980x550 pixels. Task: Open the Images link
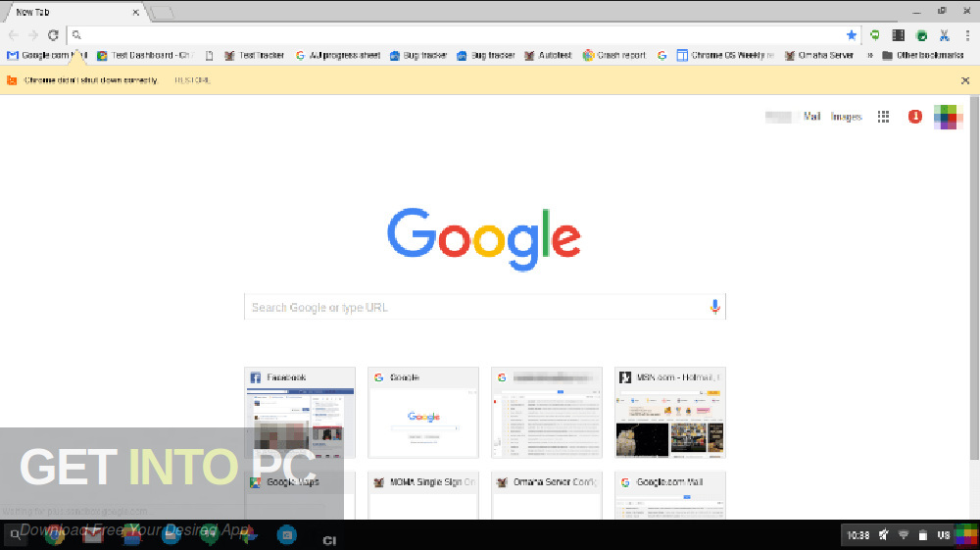click(x=847, y=117)
